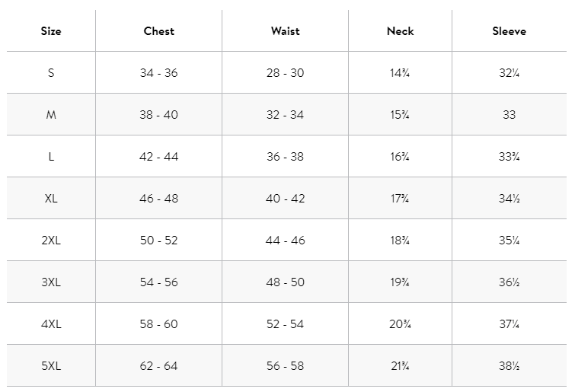Click the Neck column header
This screenshot has height=392, width=575.
tap(400, 31)
